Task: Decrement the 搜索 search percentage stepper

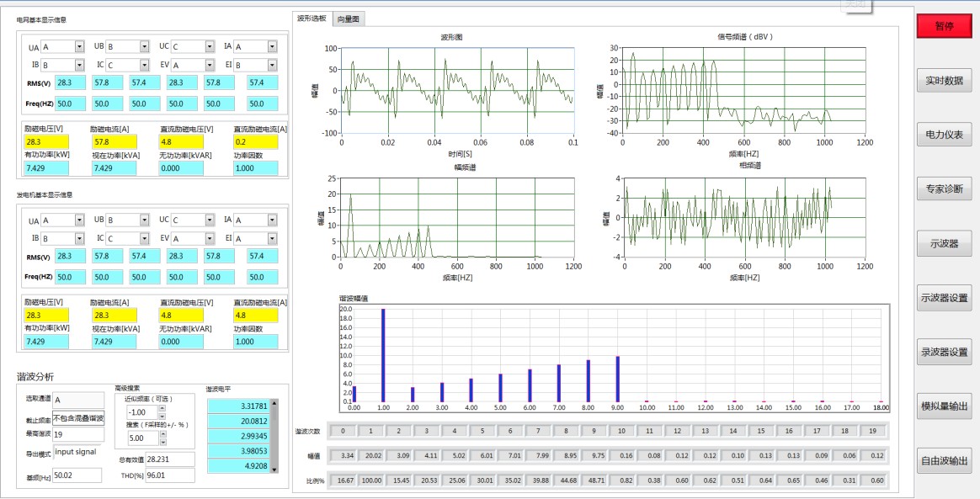Action: (x=162, y=442)
